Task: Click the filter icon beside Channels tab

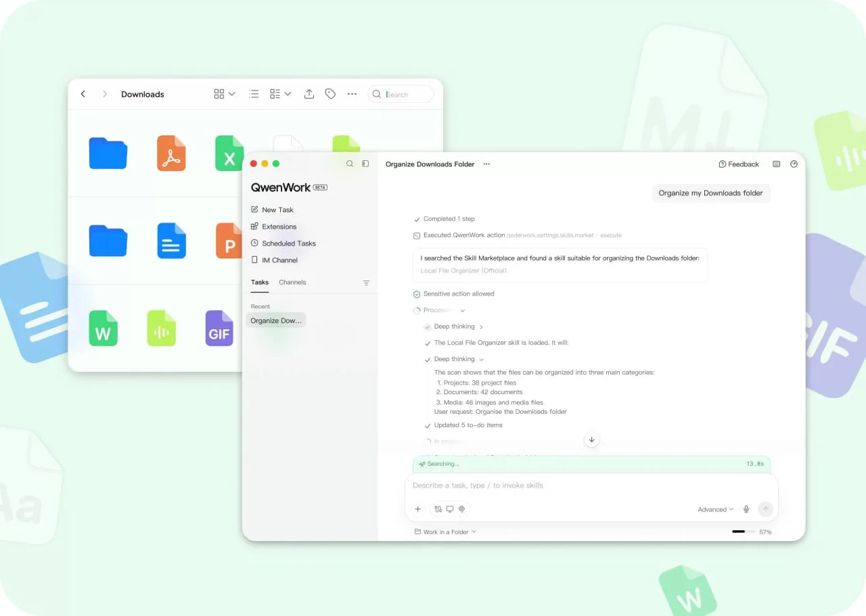Action: pos(366,283)
